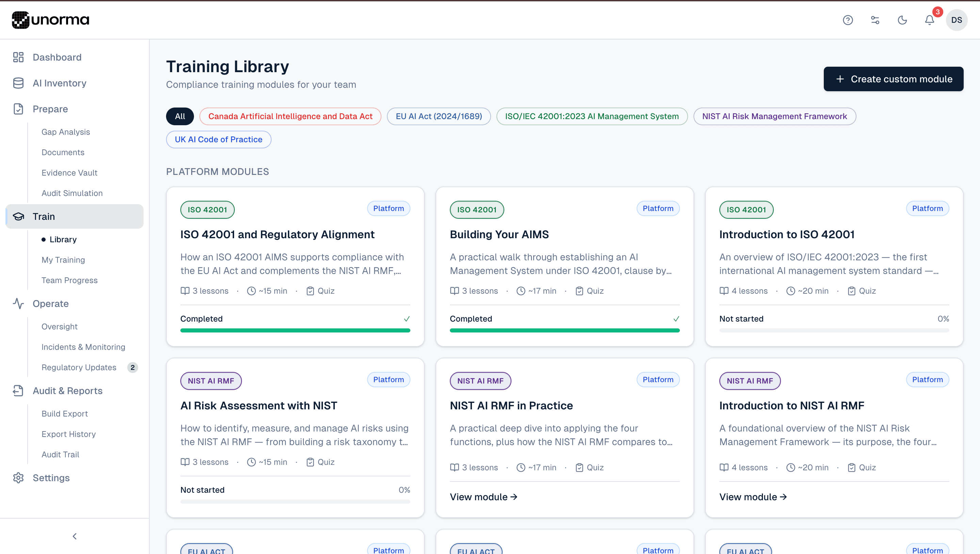
Task: Expand the Audit & Reports section label
Action: [x=68, y=391]
